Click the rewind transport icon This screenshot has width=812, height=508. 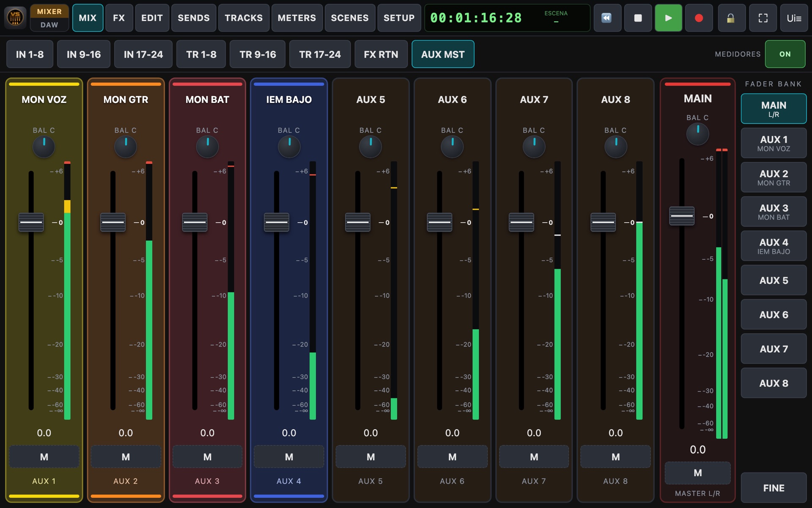607,18
